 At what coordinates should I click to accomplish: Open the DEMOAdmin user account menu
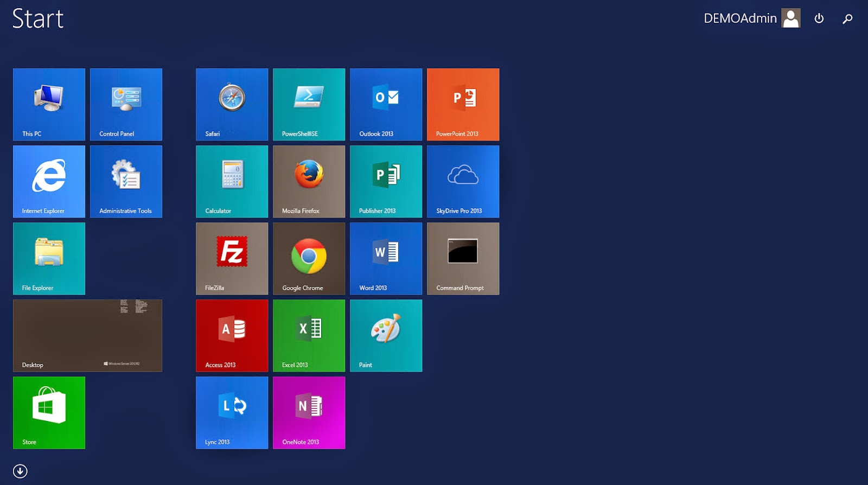coord(751,18)
